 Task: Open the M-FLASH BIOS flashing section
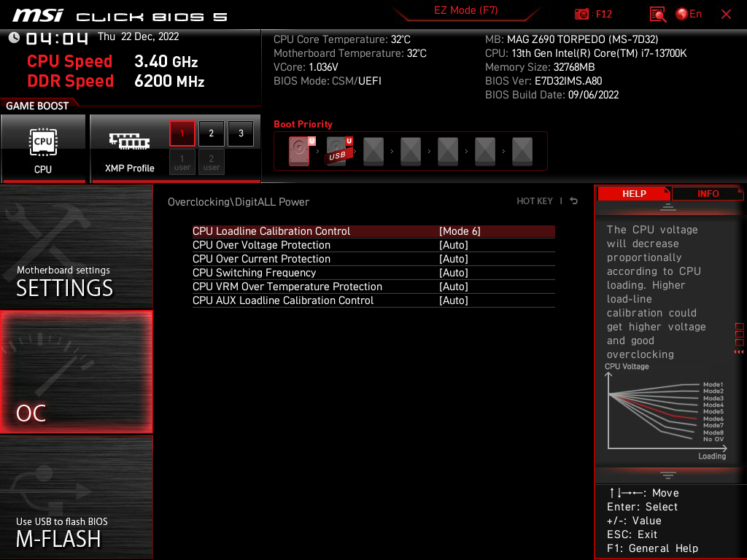click(76, 497)
